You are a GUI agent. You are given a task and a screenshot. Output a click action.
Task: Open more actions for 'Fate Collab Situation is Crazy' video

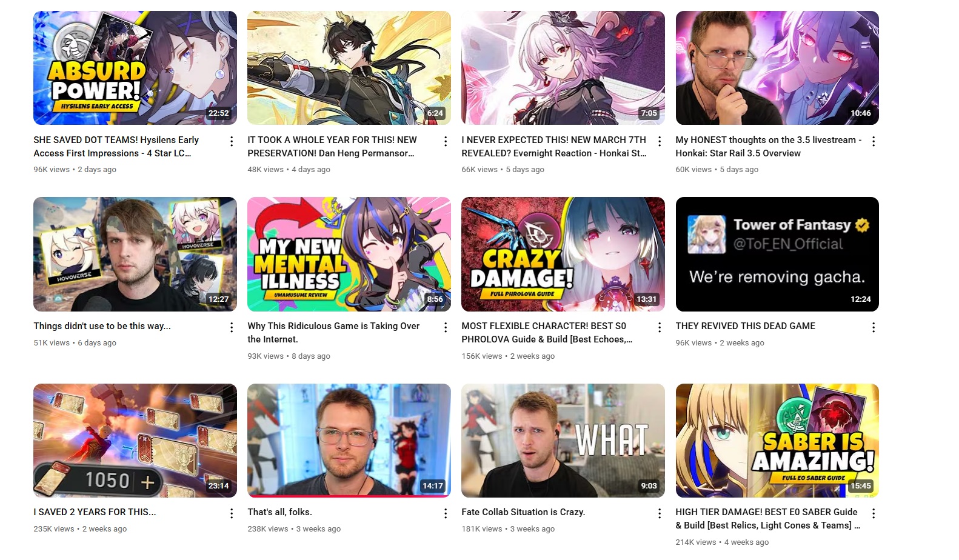[x=660, y=513]
